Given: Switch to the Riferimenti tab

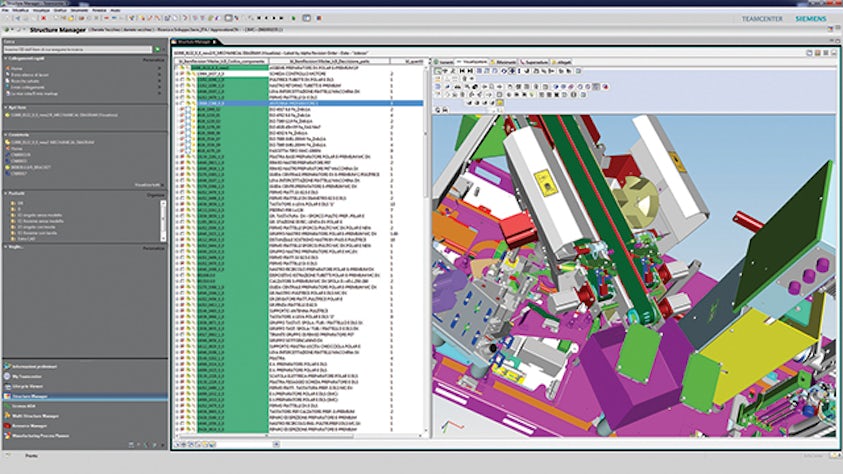Looking at the screenshot, I should tap(504, 62).
